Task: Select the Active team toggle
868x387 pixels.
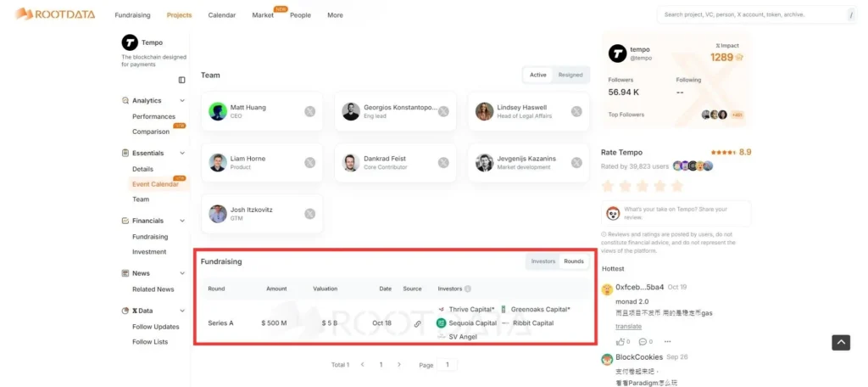Action: point(538,75)
